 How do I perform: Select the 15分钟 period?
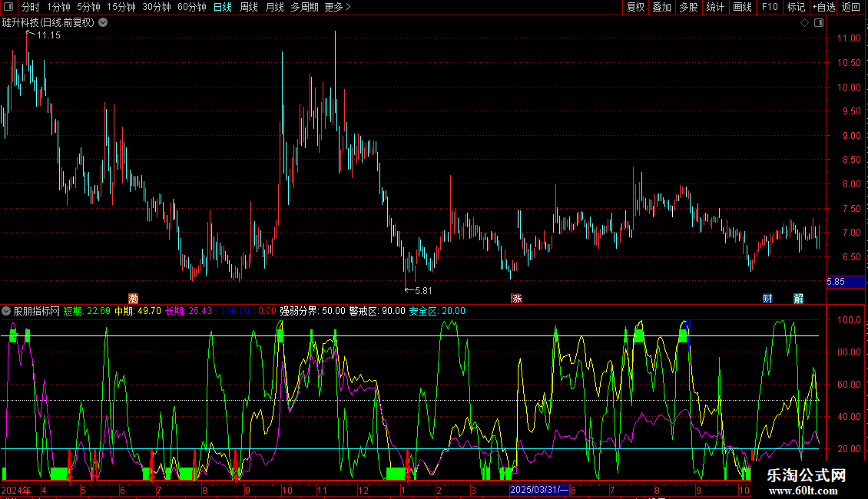pos(121,7)
